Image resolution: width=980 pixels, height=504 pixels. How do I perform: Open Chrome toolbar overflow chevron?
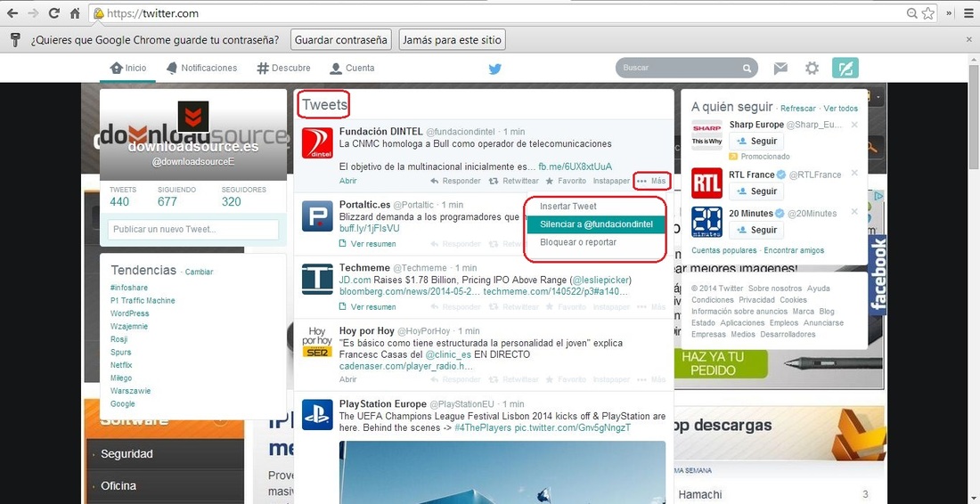tap(949, 13)
